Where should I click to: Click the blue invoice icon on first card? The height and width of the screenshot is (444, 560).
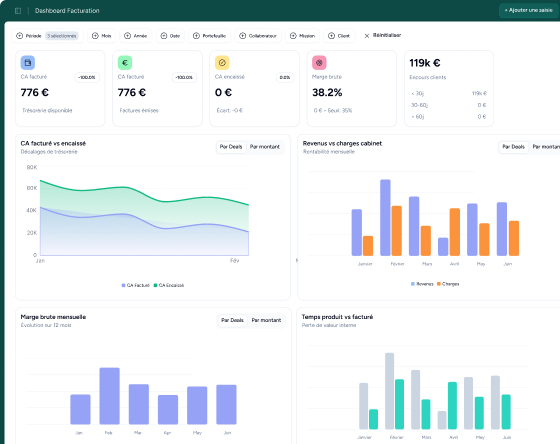coord(28,63)
